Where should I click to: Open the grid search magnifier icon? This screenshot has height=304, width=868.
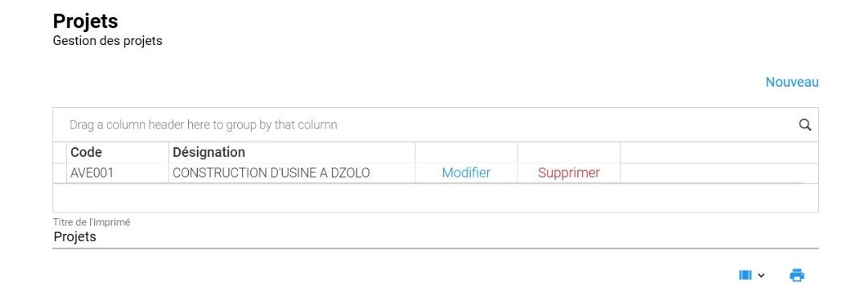coord(805,125)
